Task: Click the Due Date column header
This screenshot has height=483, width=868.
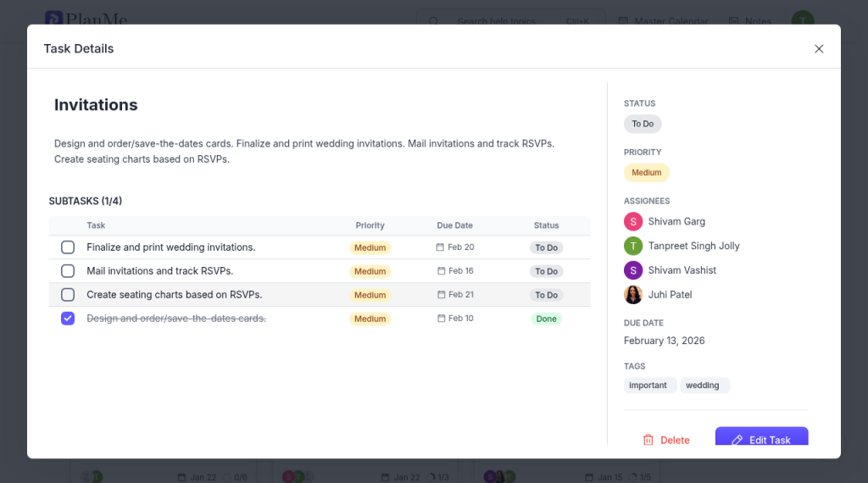Action: tap(454, 225)
